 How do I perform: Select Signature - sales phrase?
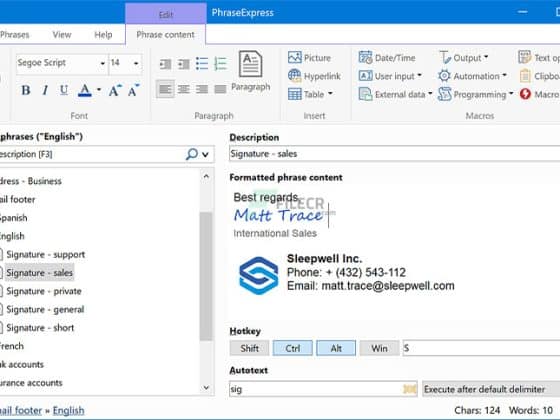39,272
